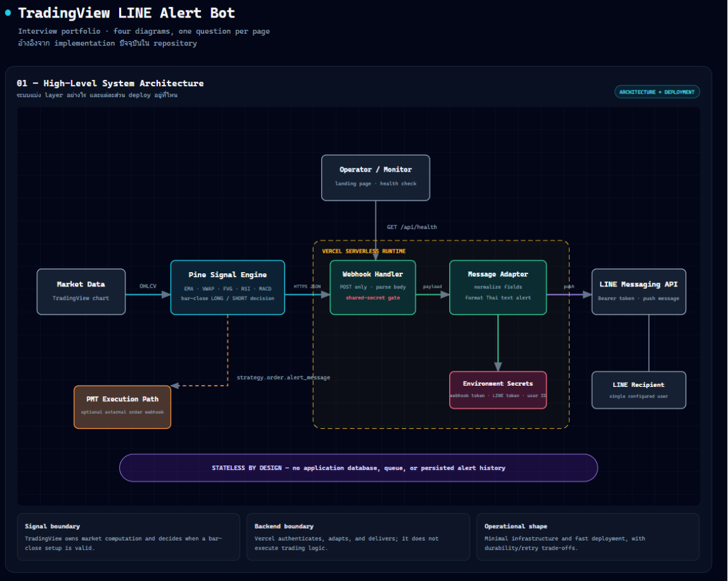Click 'Bearer token · push message' text
Viewport: 728px width, 581px height.
(639, 298)
